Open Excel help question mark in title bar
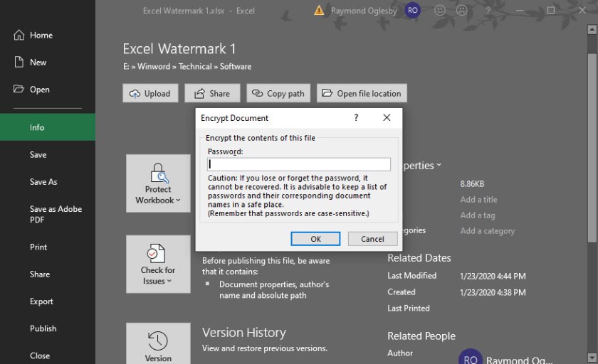This screenshot has width=598, height=364. [x=488, y=11]
